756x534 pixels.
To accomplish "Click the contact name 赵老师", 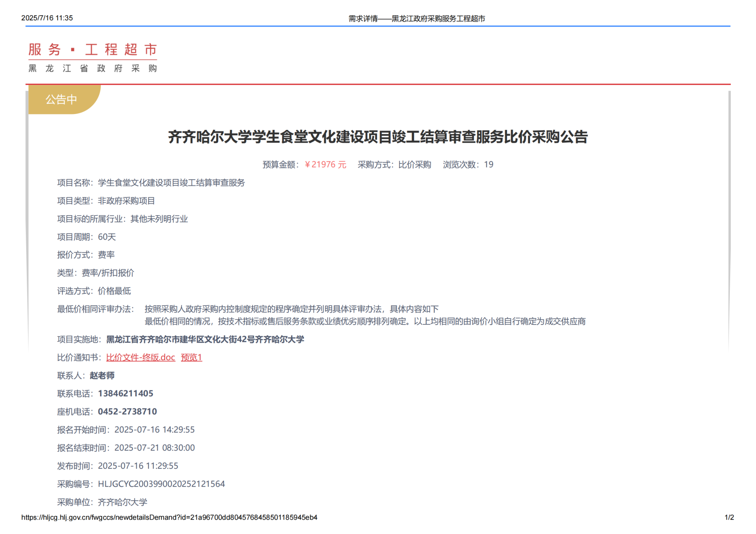I will point(102,375).
